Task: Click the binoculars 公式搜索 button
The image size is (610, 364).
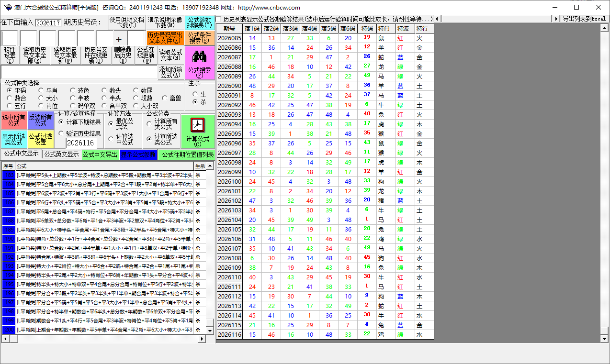Action: (199, 63)
